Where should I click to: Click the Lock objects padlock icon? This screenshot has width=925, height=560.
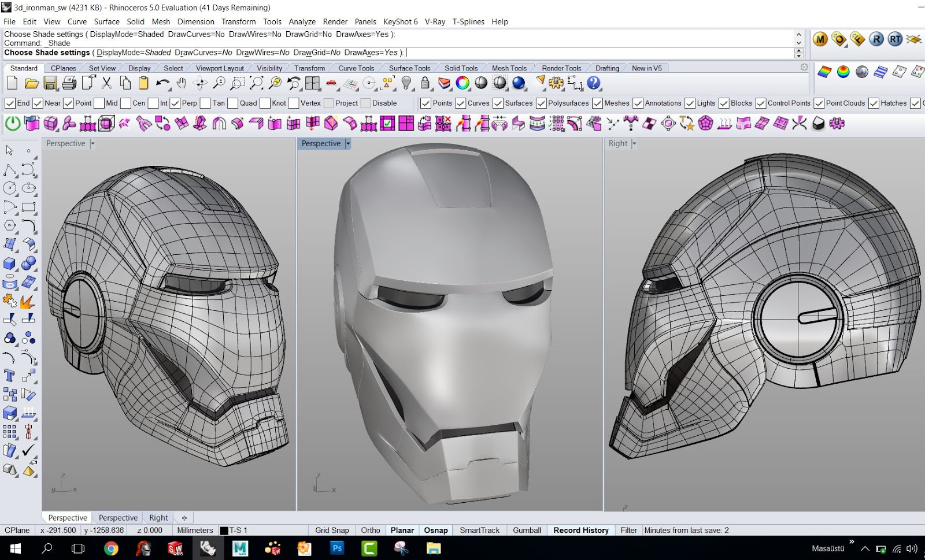click(x=425, y=83)
